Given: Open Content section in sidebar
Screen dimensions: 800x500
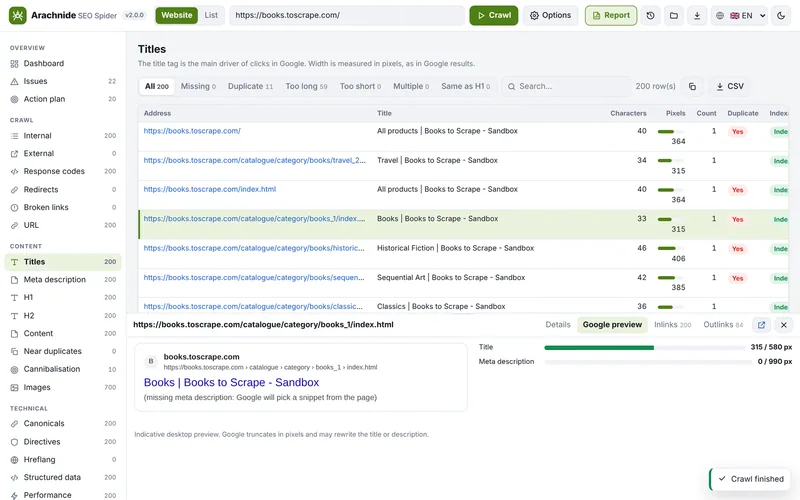Looking at the screenshot, I should [63, 334].
